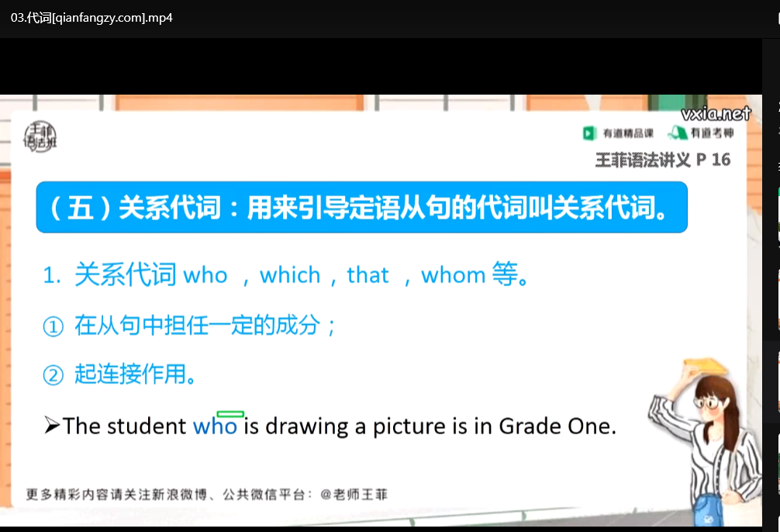Image resolution: width=780 pixels, height=532 pixels.
Task: Click the green 有道精品课 logo icon
Action: [589, 133]
